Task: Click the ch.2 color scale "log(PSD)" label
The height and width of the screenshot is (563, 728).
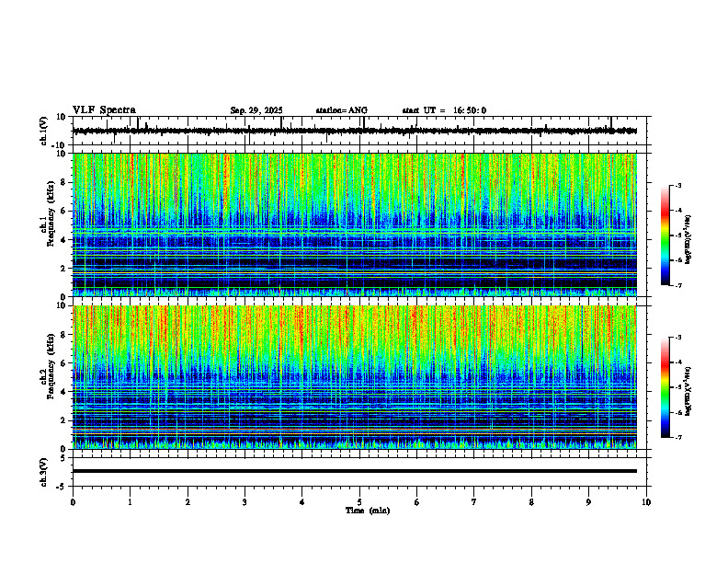Action: 688,392
